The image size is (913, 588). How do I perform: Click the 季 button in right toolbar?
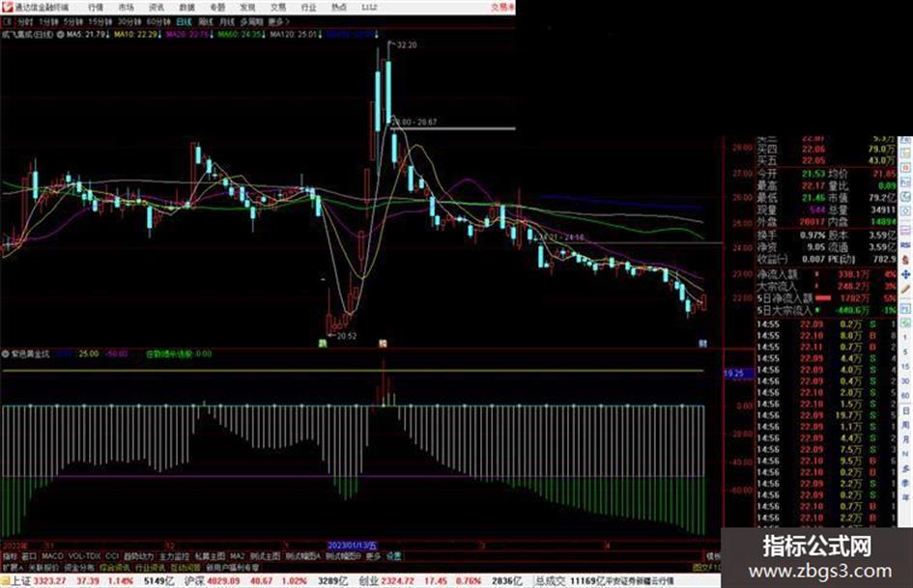pyautogui.click(x=905, y=483)
